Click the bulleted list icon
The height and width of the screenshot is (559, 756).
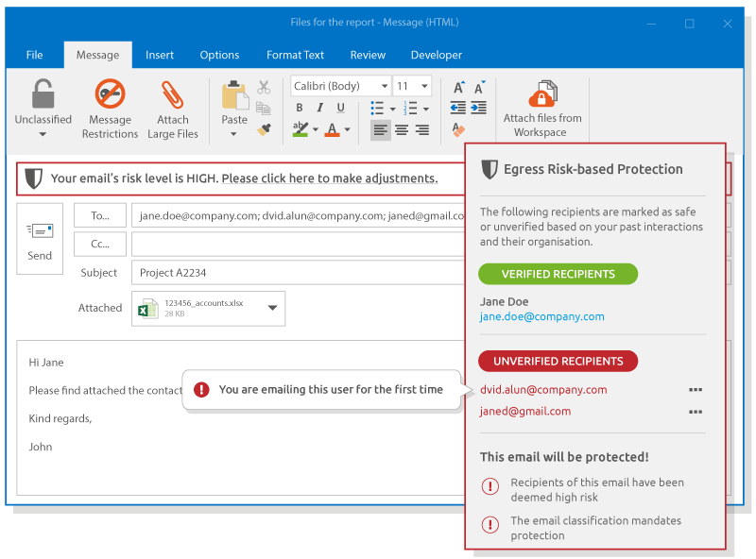[377, 109]
